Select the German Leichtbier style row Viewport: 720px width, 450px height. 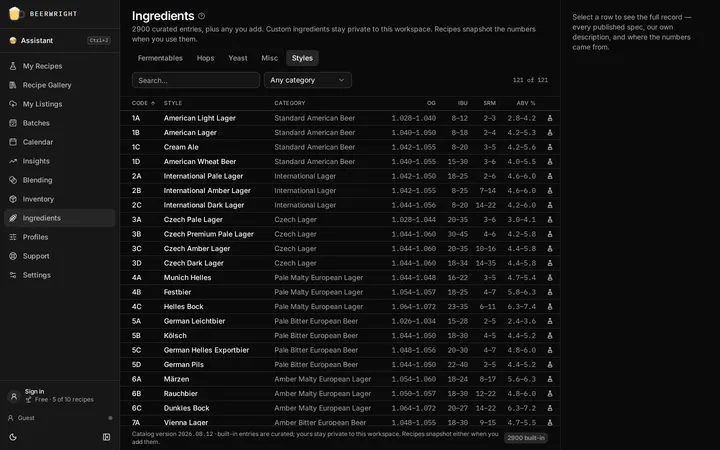click(340, 321)
